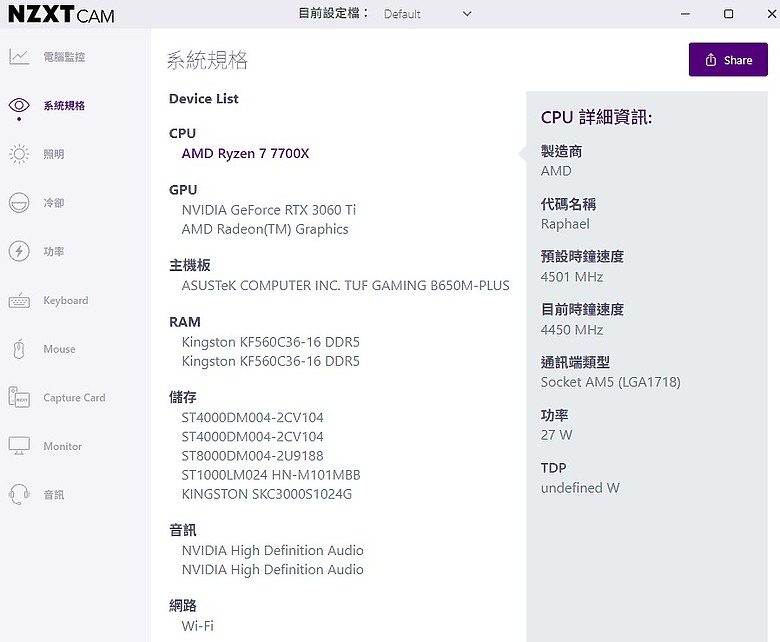Click the headset audio icon in sidebar
The width and height of the screenshot is (780, 642).
tap(19, 494)
